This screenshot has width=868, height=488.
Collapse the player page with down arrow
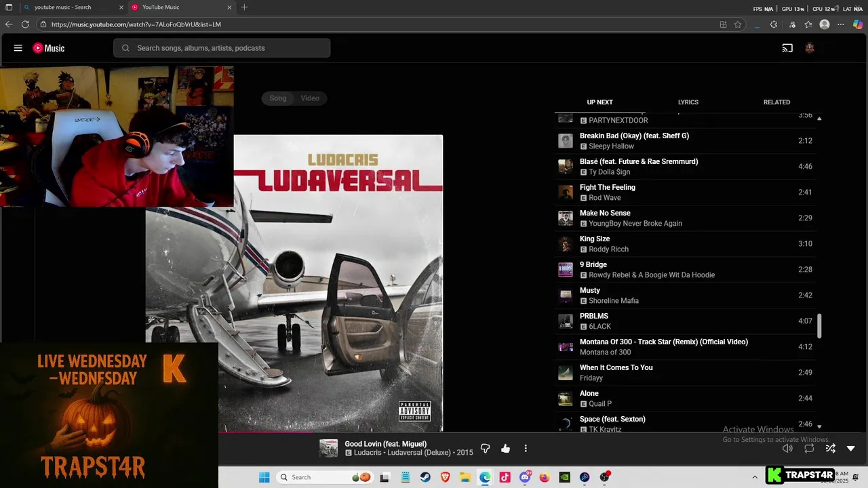(851, 449)
